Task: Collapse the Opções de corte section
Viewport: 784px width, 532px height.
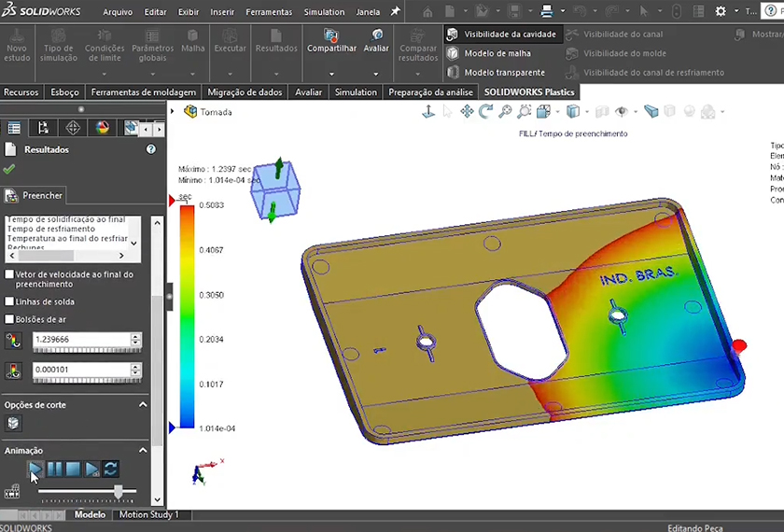Action: [143, 404]
